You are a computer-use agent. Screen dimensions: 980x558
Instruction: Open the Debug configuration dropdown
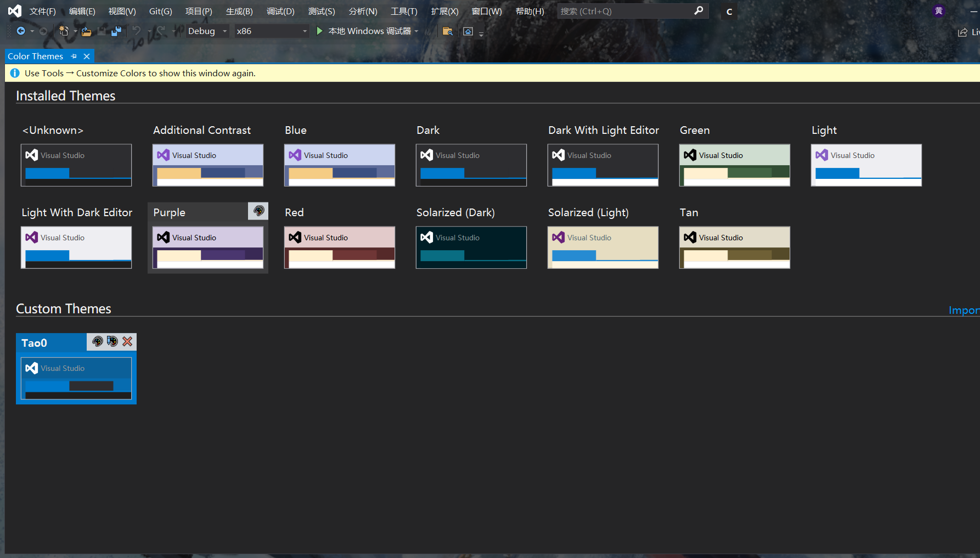click(207, 31)
